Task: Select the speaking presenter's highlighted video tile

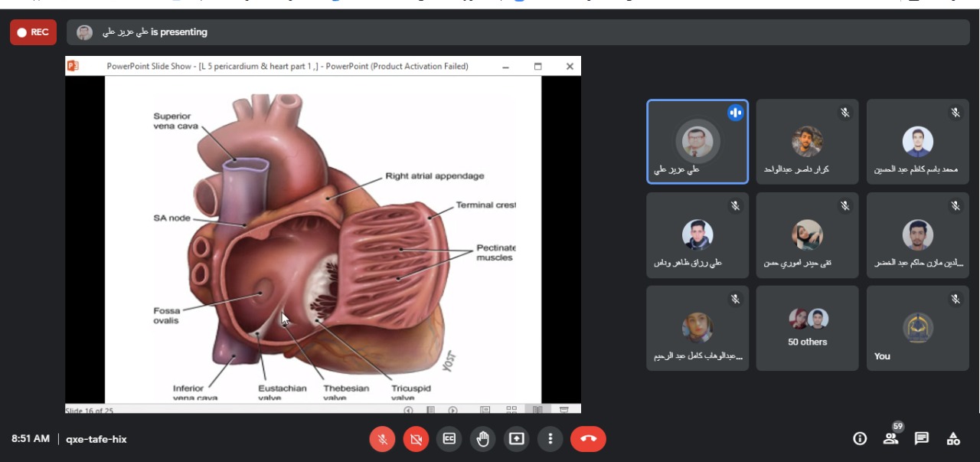Action: pyautogui.click(x=697, y=142)
